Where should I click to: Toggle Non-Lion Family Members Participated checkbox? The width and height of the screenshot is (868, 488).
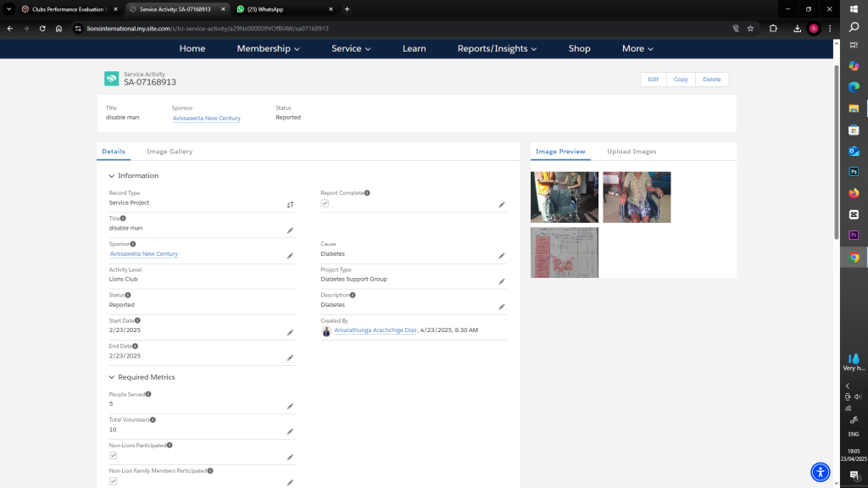click(113, 481)
